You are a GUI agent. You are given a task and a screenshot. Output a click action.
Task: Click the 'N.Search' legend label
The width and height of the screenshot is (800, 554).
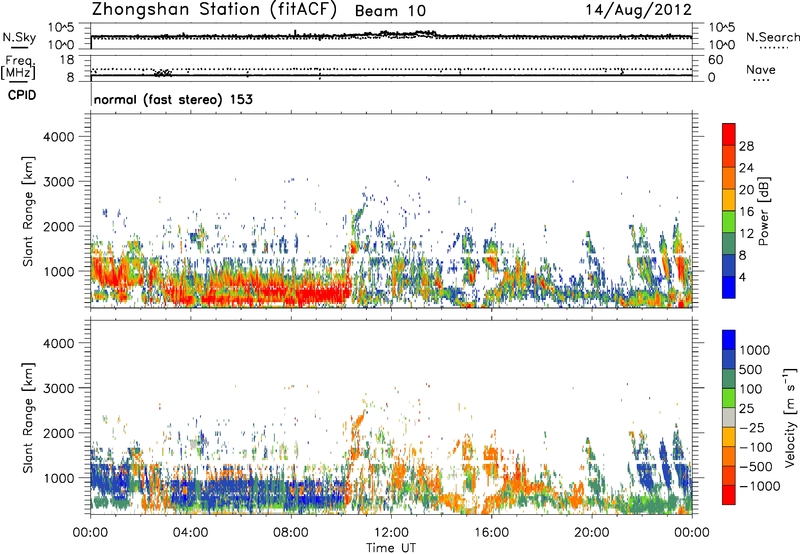[772, 37]
